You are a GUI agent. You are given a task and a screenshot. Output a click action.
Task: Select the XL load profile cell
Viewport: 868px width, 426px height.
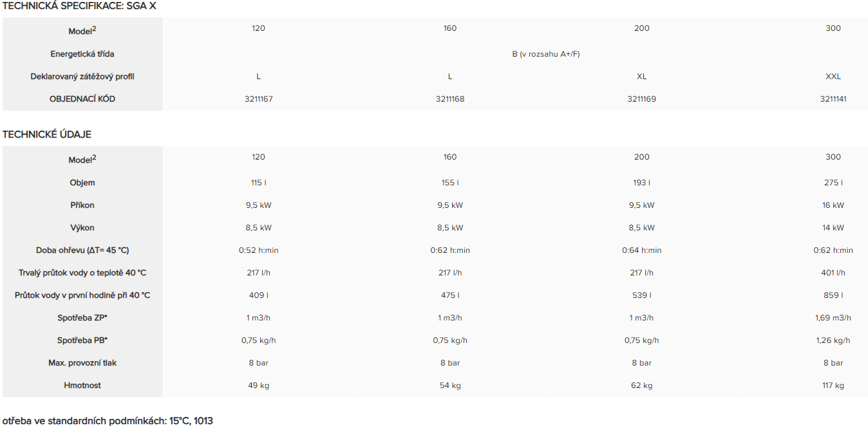pyautogui.click(x=641, y=77)
